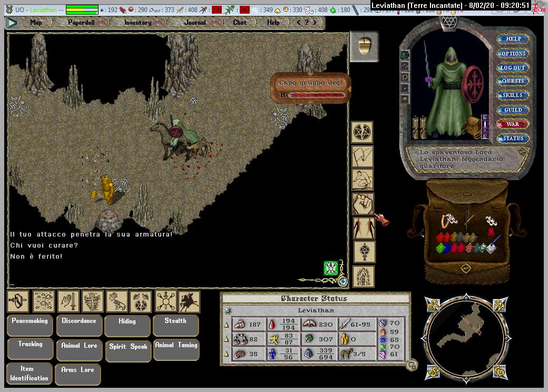The width and height of the screenshot is (548, 392).
Task: Activate the hand and bandaged arm icon
Action: pos(117,301)
